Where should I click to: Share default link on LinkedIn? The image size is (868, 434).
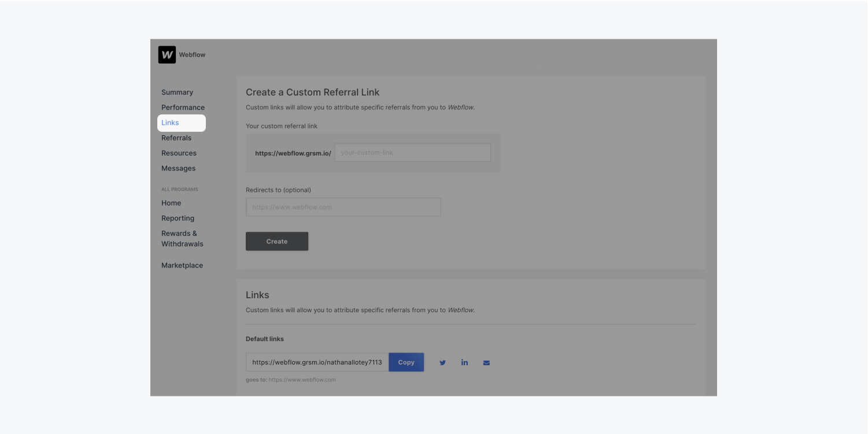[x=464, y=363]
